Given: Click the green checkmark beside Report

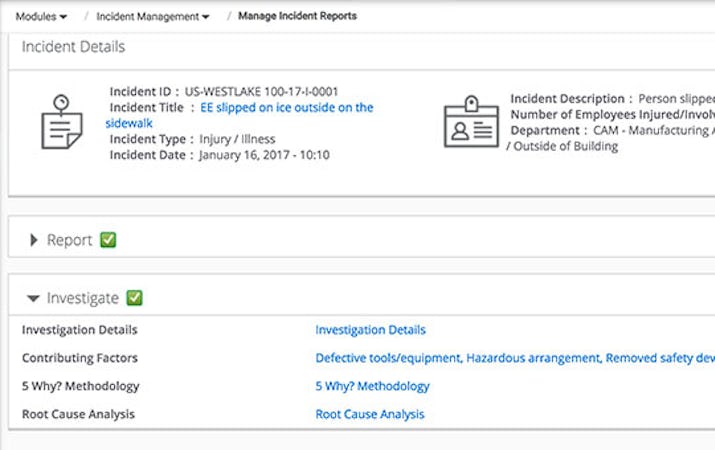Looking at the screenshot, I should 108,240.
